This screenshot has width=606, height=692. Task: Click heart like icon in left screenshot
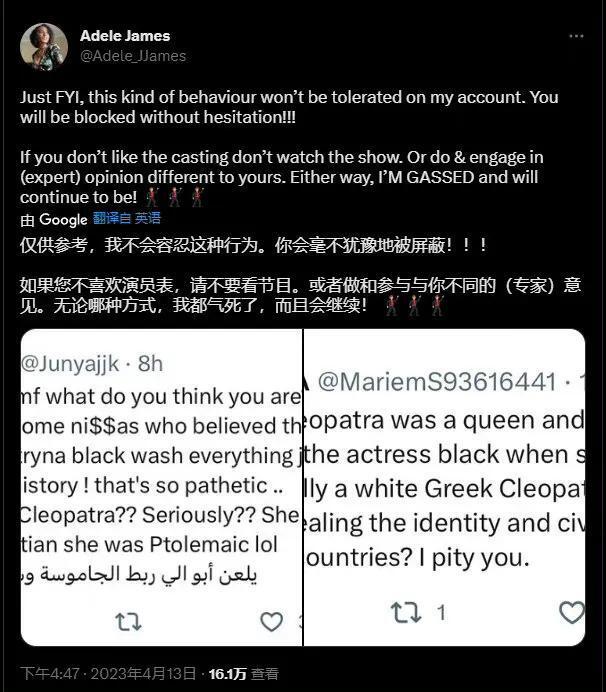click(x=271, y=621)
